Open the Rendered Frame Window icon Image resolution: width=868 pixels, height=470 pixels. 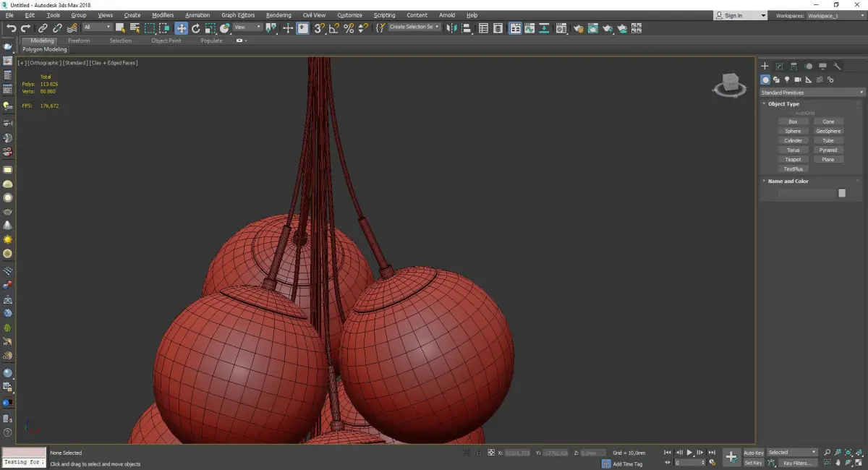[x=593, y=28]
